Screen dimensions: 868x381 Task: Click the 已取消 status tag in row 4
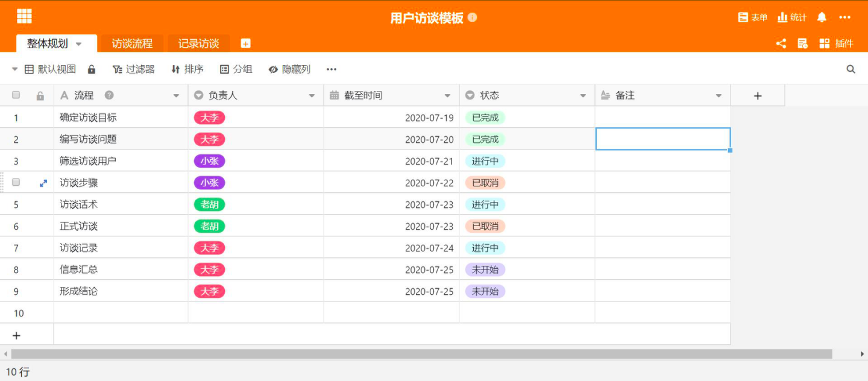(x=485, y=183)
